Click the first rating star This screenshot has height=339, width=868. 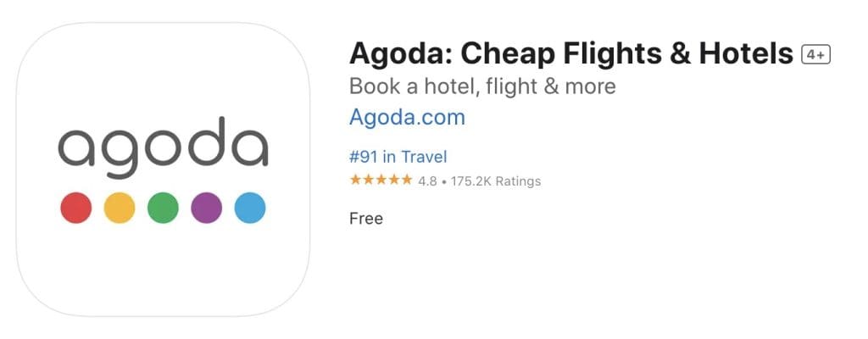(355, 181)
